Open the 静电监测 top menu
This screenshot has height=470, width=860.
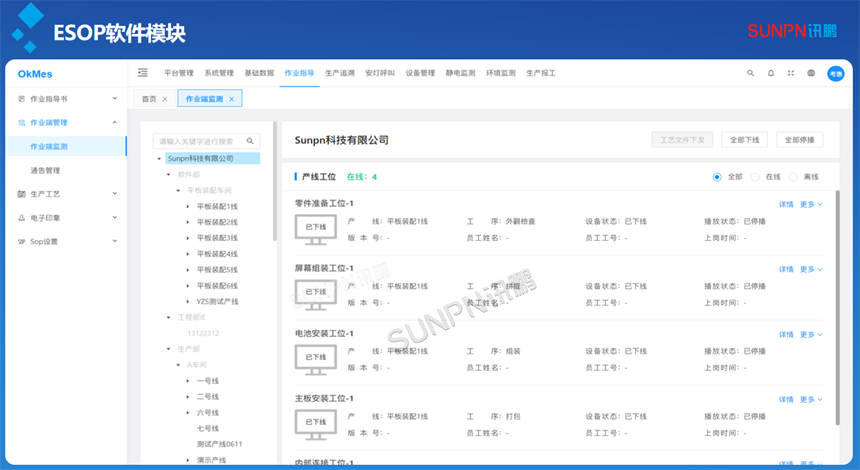point(460,73)
